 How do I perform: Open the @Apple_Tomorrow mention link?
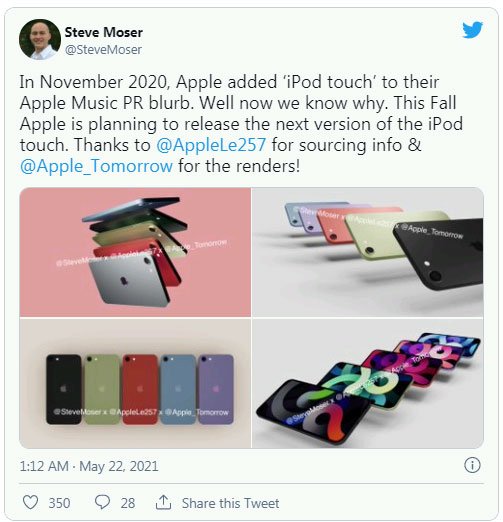point(96,166)
